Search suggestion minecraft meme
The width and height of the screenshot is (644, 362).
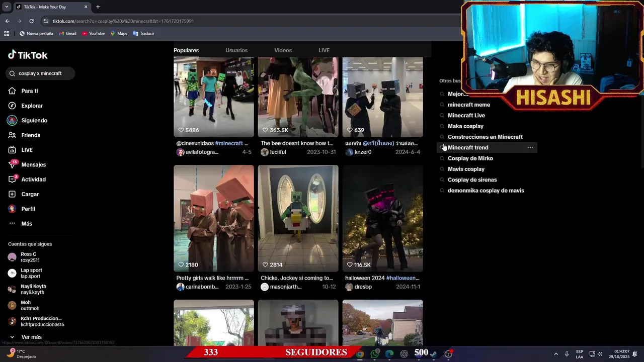(468, 105)
